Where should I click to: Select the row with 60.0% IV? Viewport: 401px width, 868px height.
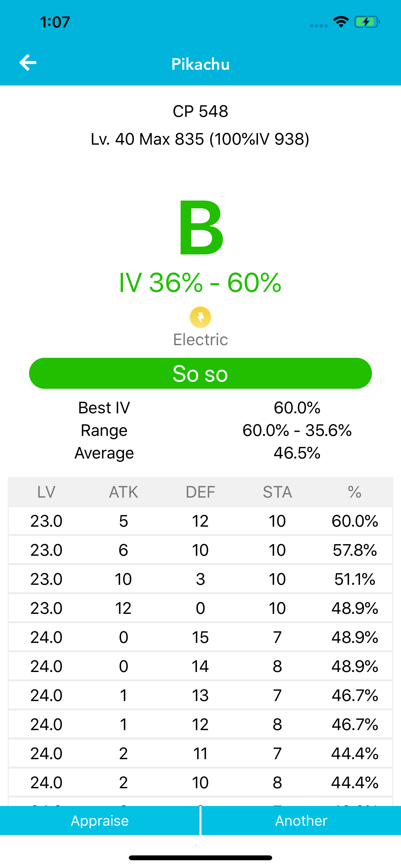click(x=200, y=521)
